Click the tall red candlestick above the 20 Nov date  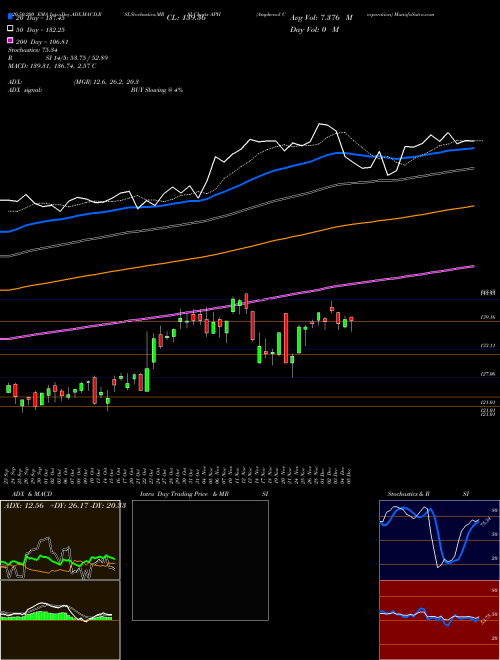coord(286,338)
